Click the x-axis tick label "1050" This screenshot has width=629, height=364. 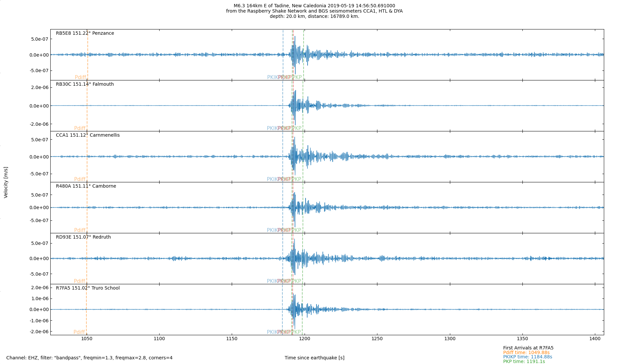87,339
